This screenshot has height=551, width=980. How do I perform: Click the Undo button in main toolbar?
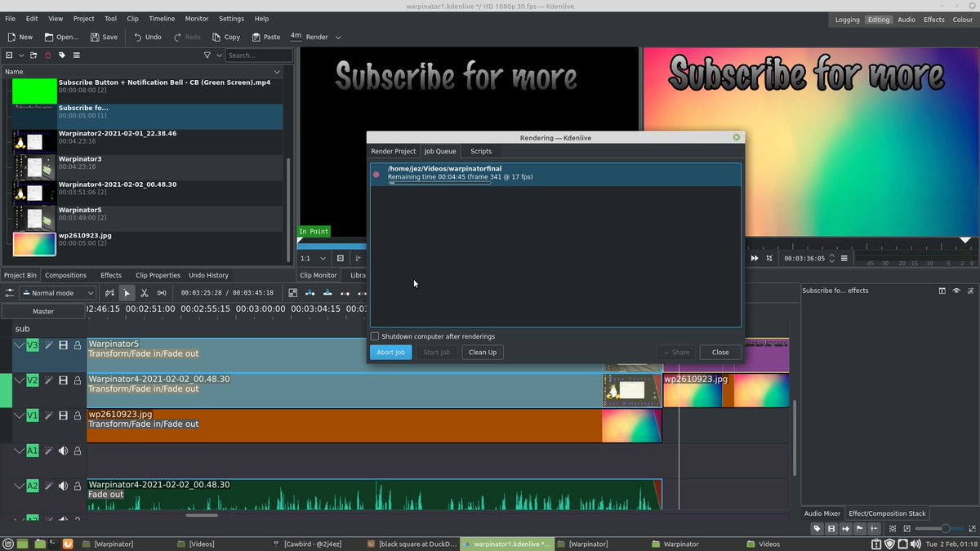coord(147,37)
